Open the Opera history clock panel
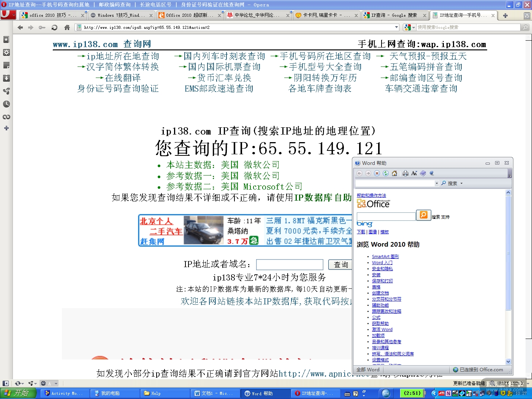This screenshot has width=532, height=399. [6, 104]
